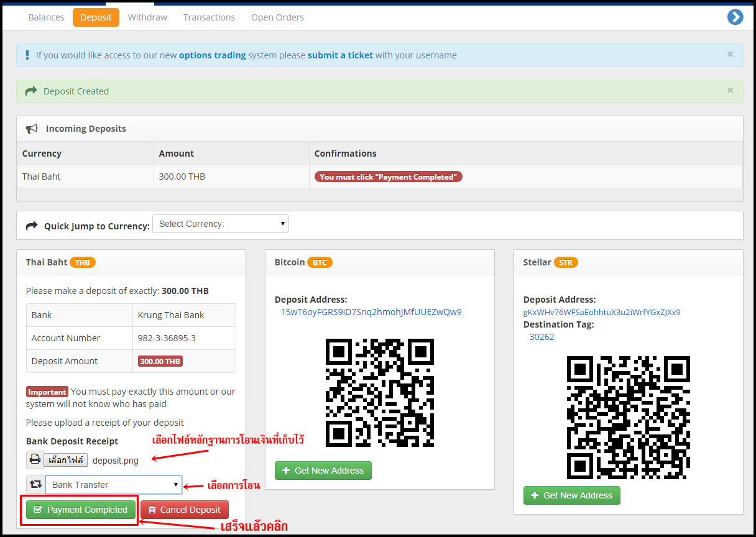The height and width of the screenshot is (537, 756).
Task: Click the BTC badge next to Bitcoin
Action: pos(320,262)
